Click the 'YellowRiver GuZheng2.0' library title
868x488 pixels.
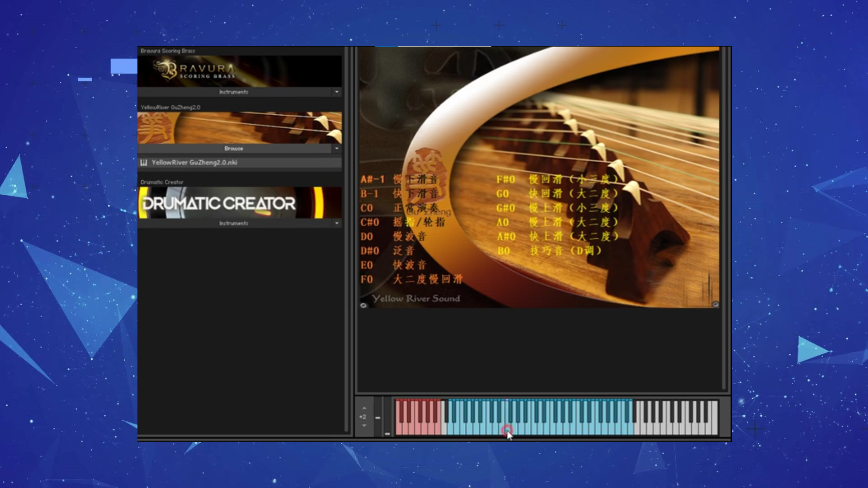(170, 108)
